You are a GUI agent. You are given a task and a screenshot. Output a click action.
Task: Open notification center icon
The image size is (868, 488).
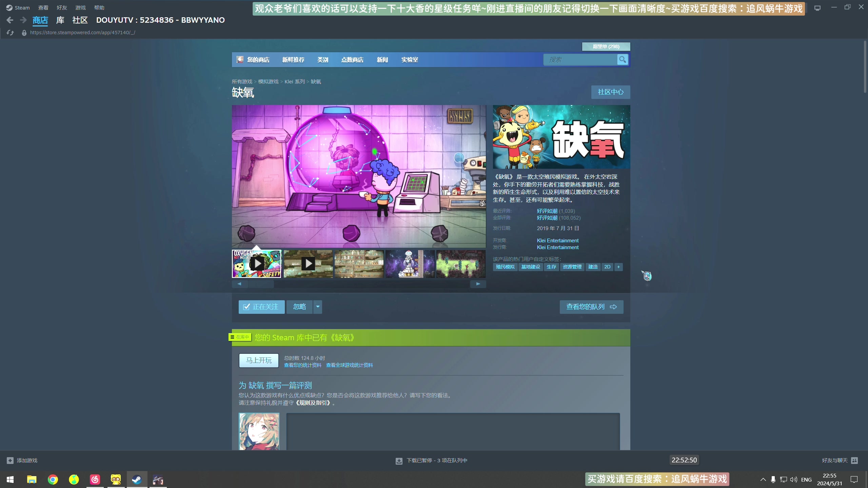pyautogui.click(x=854, y=480)
